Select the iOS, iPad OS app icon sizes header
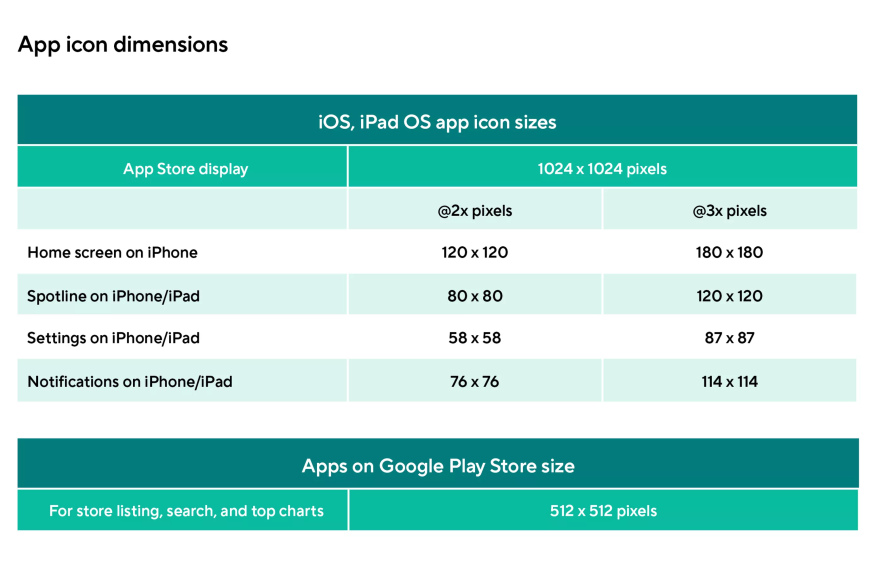The width and height of the screenshot is (870, 570). pyautogui.click(x=437, y=122)
